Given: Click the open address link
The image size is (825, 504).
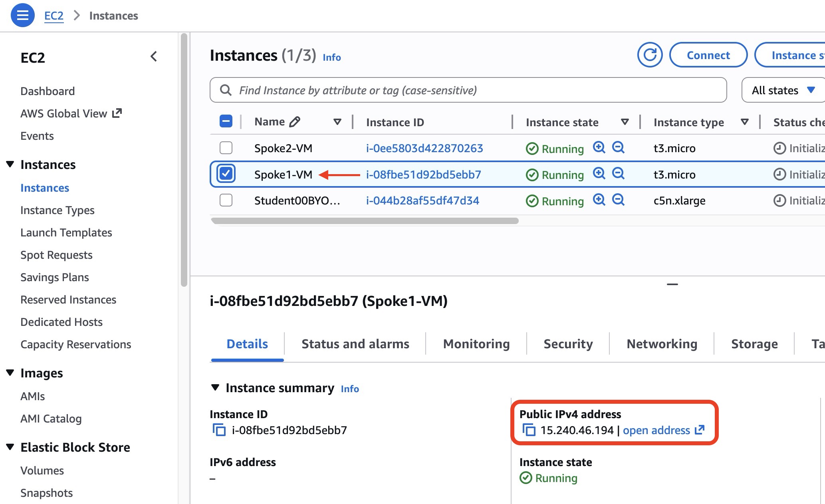Looking at the screenshot, I should pos(656,430).
